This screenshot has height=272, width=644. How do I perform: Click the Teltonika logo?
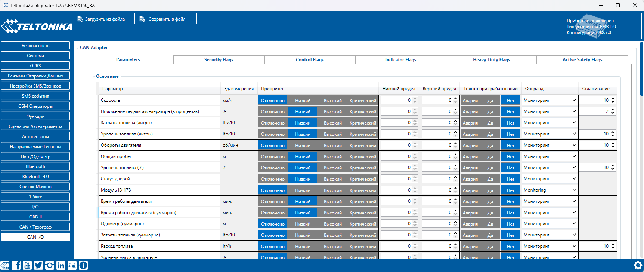(x=37, y=27)
